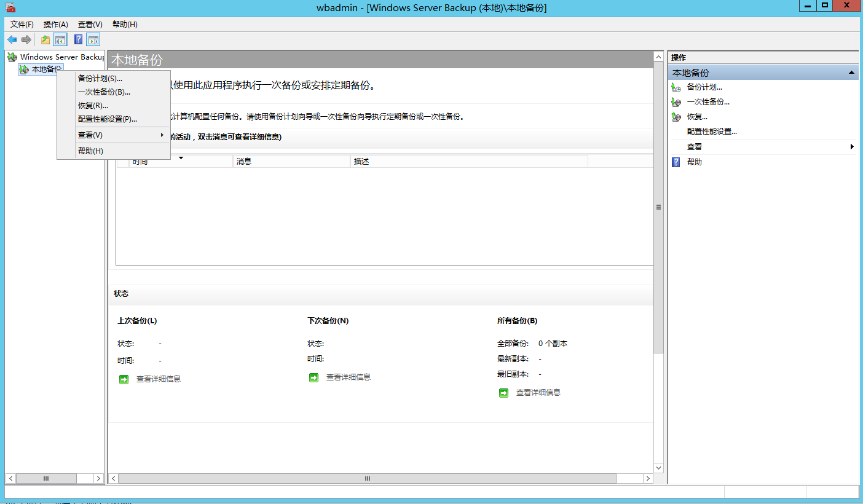Click green arrow icon under 上次备份

tap(124, 379)
